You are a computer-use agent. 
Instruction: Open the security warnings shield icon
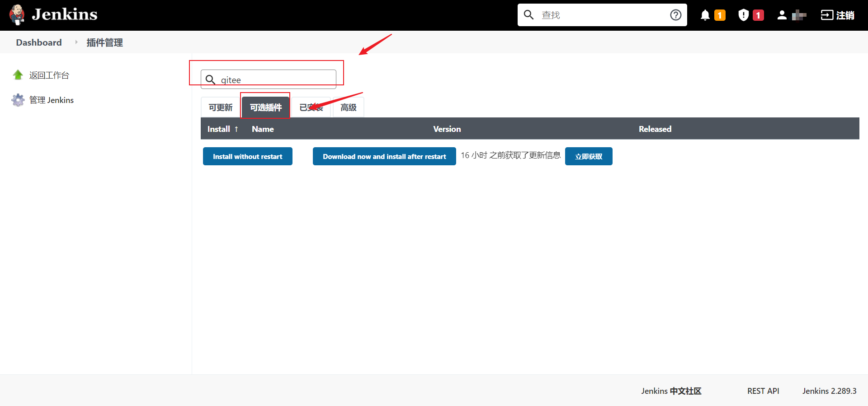pyautogui.click(x=743, y=15)
